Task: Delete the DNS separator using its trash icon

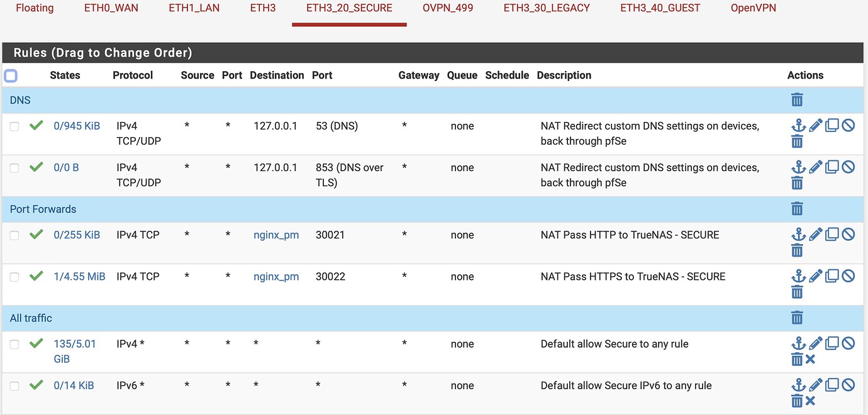Action: click(x=797, y=99)
